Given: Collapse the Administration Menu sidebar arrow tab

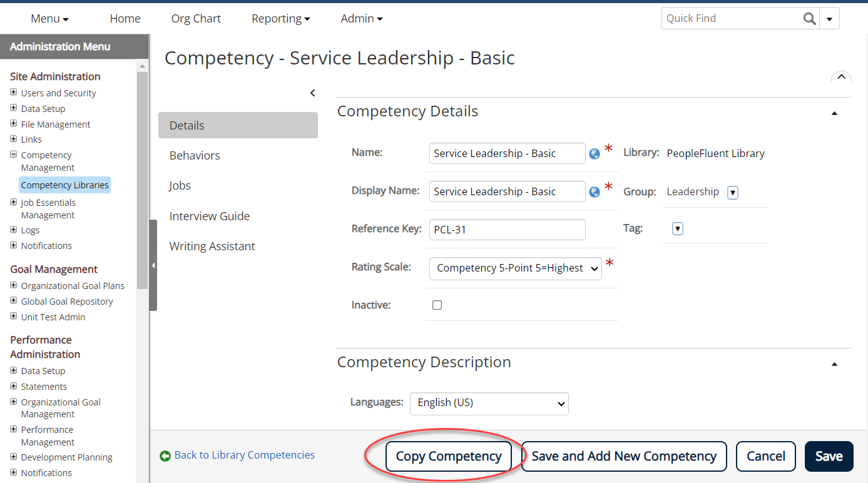Looking at the screenshot, I should 153,265.
